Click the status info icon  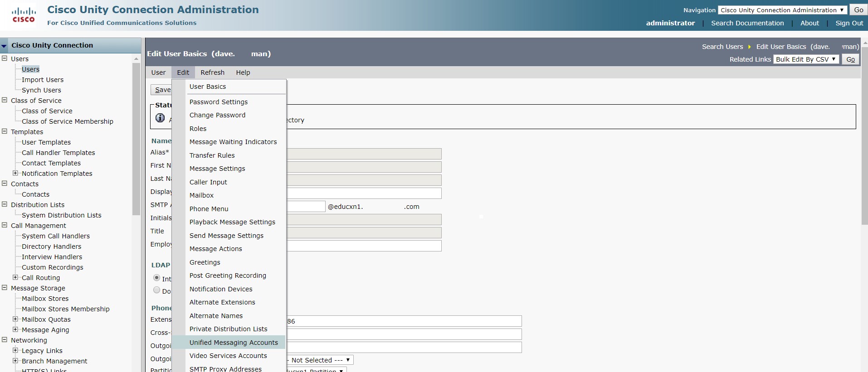tap(160, 118)
